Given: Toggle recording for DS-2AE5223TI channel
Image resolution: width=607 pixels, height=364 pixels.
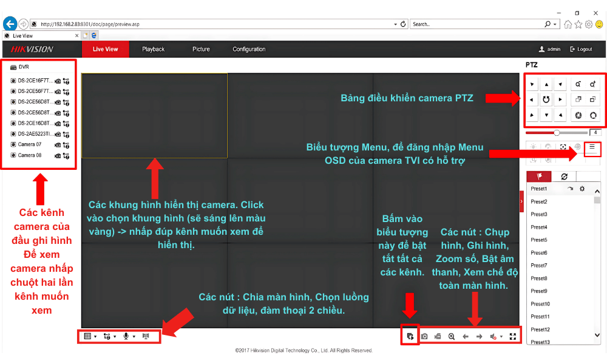Looking at the screenshot, I should click(x=58, y=134).
